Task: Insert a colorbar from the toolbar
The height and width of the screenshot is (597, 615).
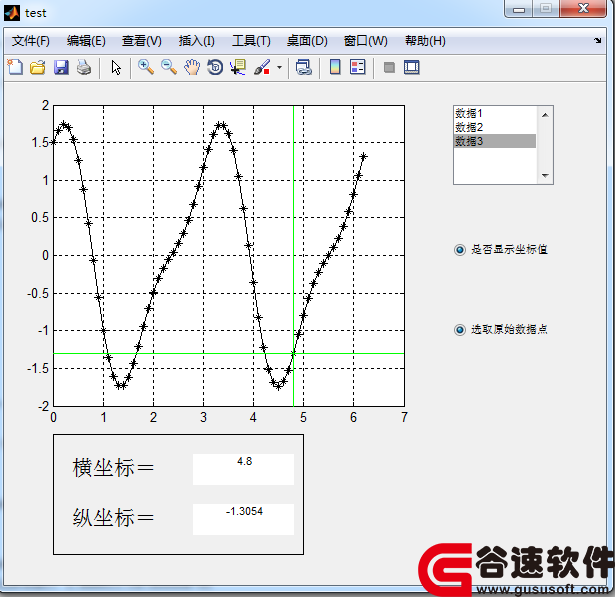Action: (x=335, y=67)
